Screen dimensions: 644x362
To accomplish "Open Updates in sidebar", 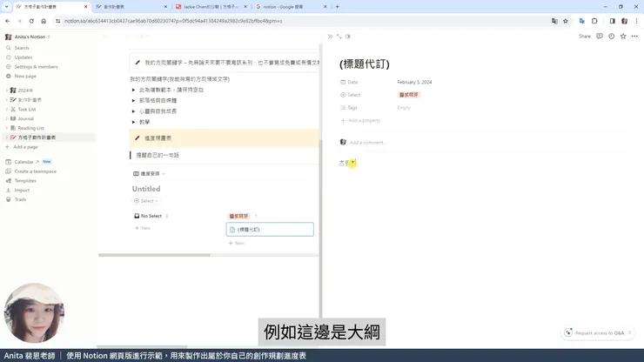I will coord(23,57).
